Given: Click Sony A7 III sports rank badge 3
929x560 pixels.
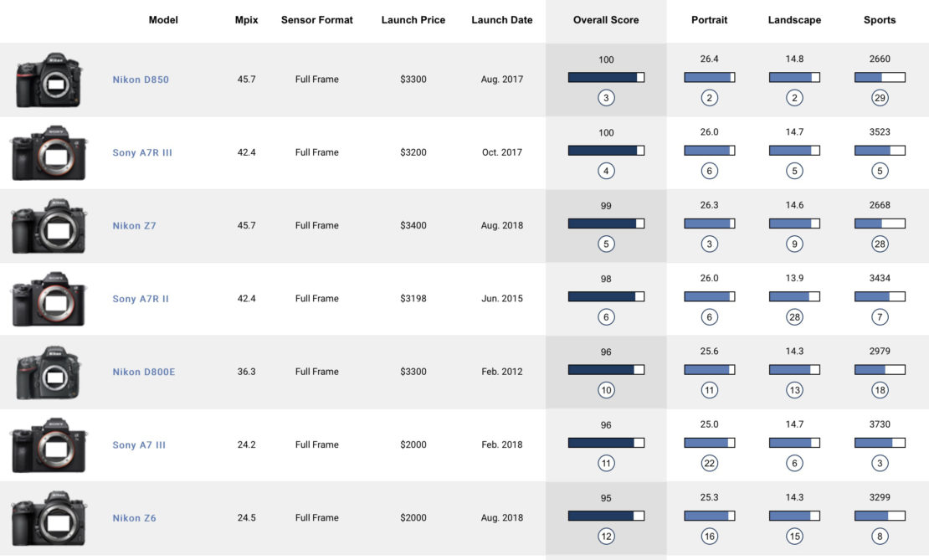Looking at the screenshot, I should click(x=880, y=463).
